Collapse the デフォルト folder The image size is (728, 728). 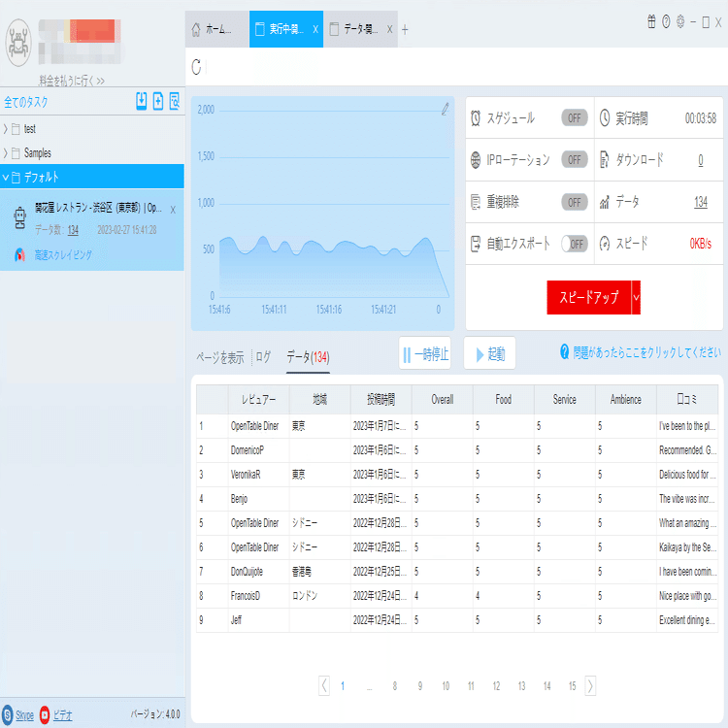(6, 177)
